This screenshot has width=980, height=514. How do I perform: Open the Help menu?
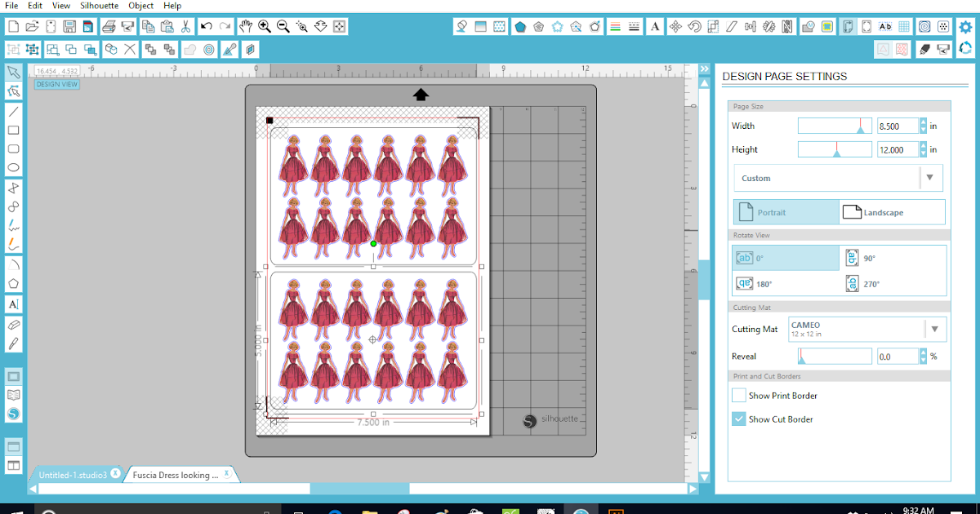click(172, 6)
